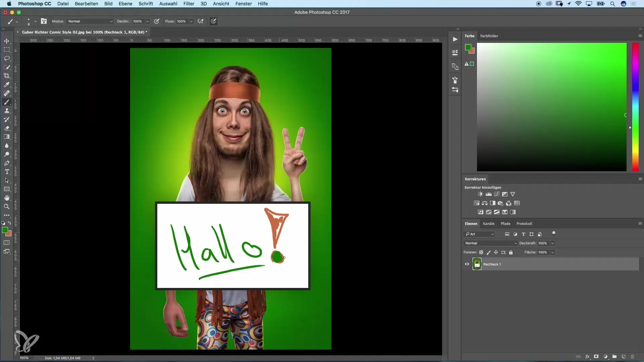Enable airbrush mode
Viewport: 644px width, 362px height.
tap(201, 21)
